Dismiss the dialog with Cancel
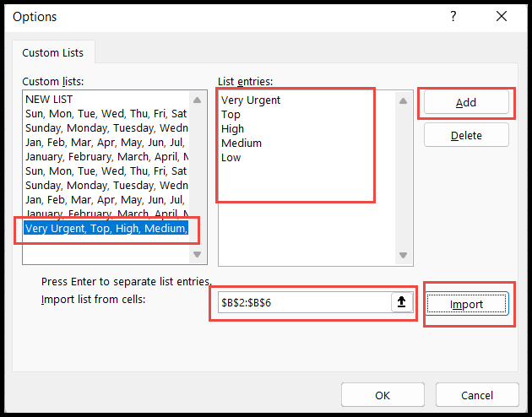This screenshot has height=417, width=532. 477,395
